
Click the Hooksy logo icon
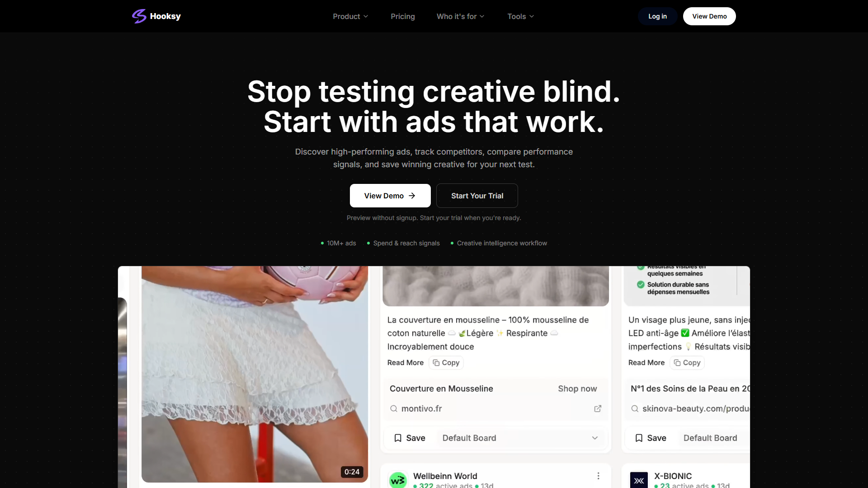point(139,16)
